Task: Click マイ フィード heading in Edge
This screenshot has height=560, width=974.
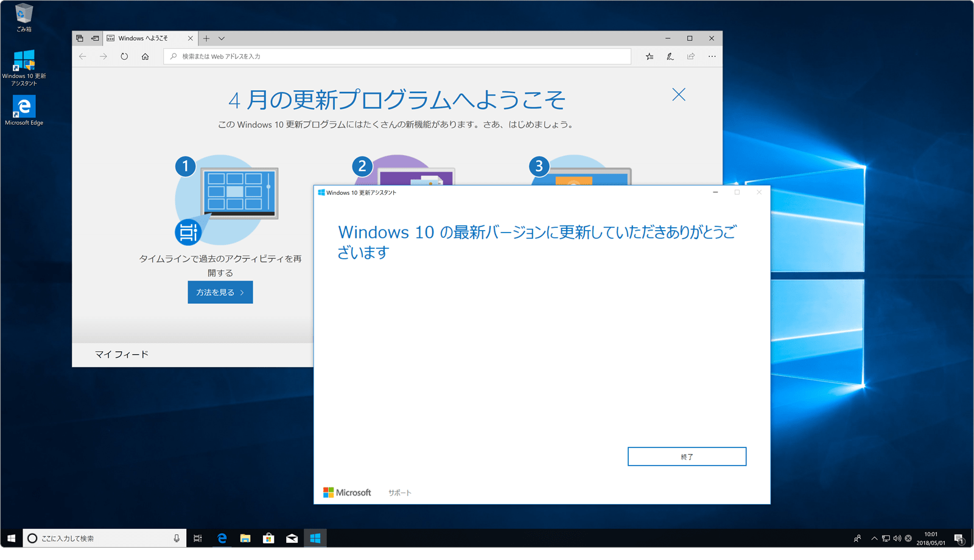Action: click(x=122, y=354)
